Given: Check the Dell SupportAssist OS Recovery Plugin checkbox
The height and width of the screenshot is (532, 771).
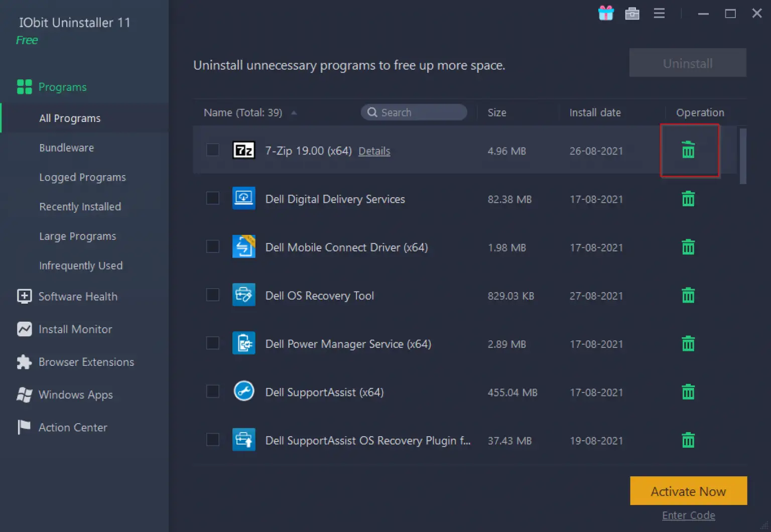Looking at the screenshot, I should click(x=213, y=439).
